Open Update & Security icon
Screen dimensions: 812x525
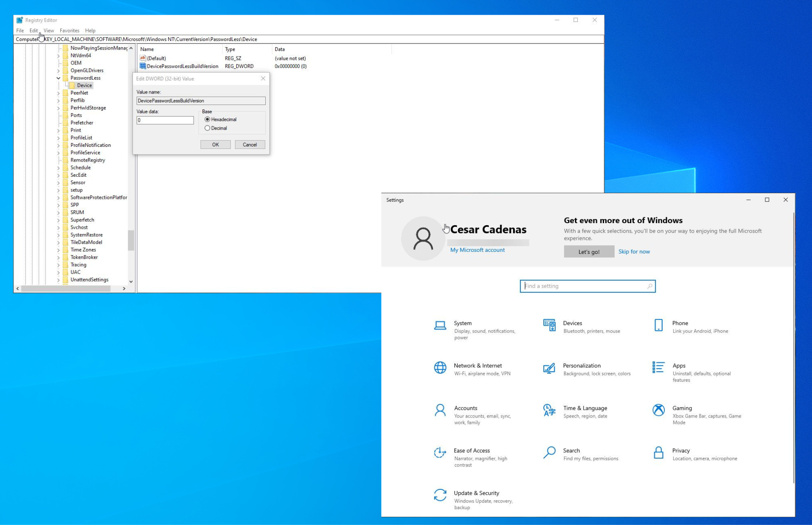[x=440, y=495]
